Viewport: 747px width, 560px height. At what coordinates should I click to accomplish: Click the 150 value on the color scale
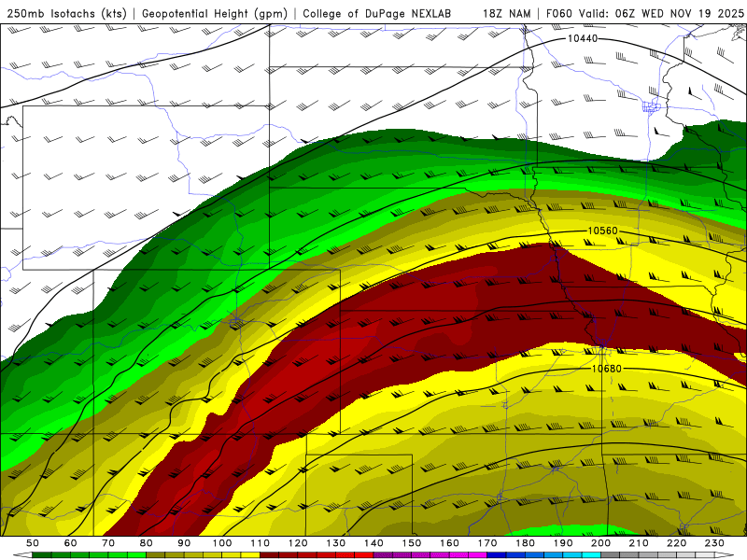(x=412, y=543)
